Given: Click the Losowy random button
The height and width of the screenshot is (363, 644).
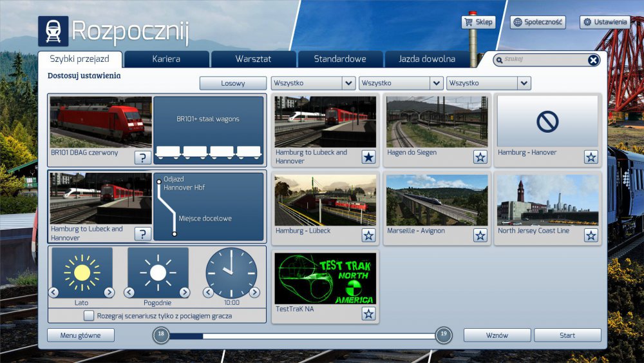Looking at the screenshot, I should point(232,83).
